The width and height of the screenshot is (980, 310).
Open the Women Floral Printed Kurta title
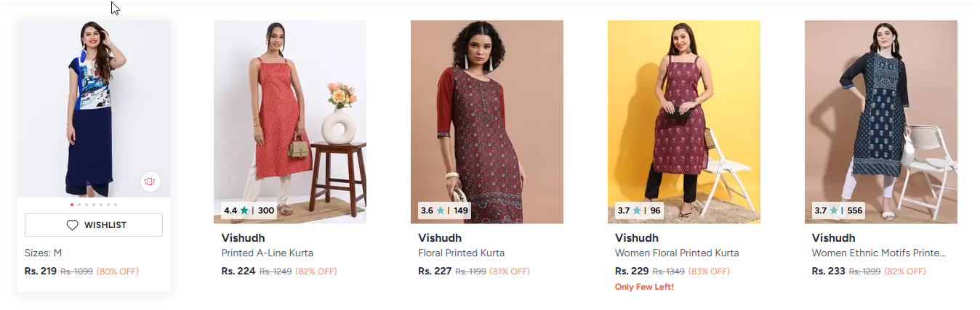point(676,253)
